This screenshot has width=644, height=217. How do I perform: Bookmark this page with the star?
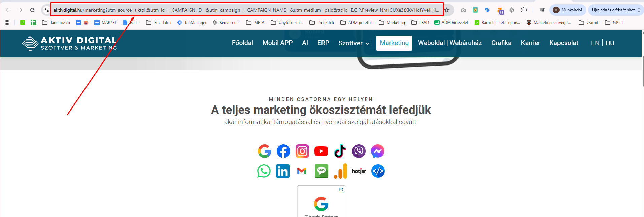[446, 10]
